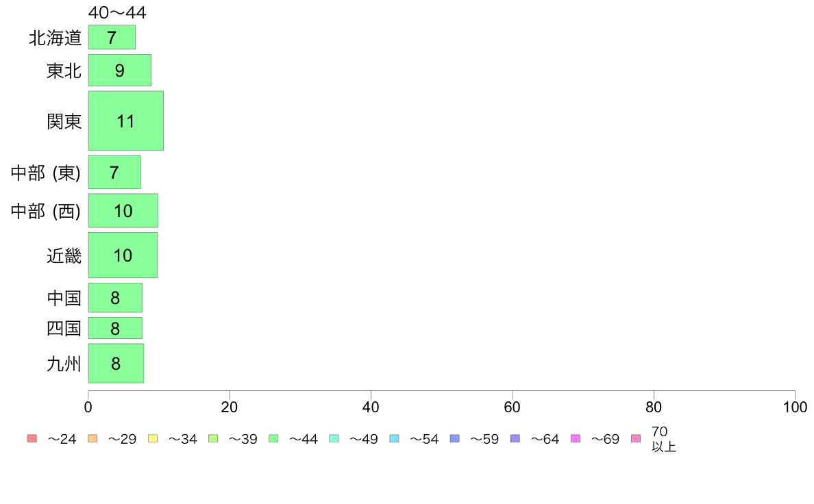Click the teal ~49 legend swatch
Image resolution: width=814 pixels, height=504 pixels.
pos(334,438)
